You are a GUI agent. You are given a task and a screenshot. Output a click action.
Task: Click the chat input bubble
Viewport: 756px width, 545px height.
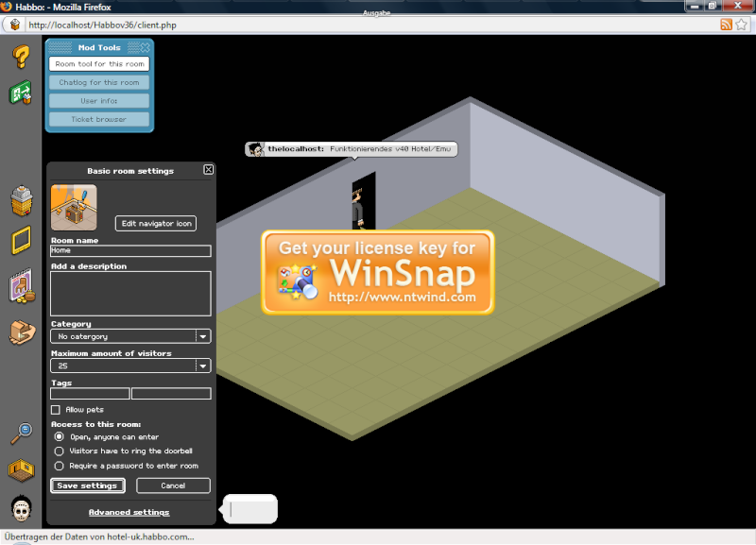pyautogui.click(x=250, y=509)
